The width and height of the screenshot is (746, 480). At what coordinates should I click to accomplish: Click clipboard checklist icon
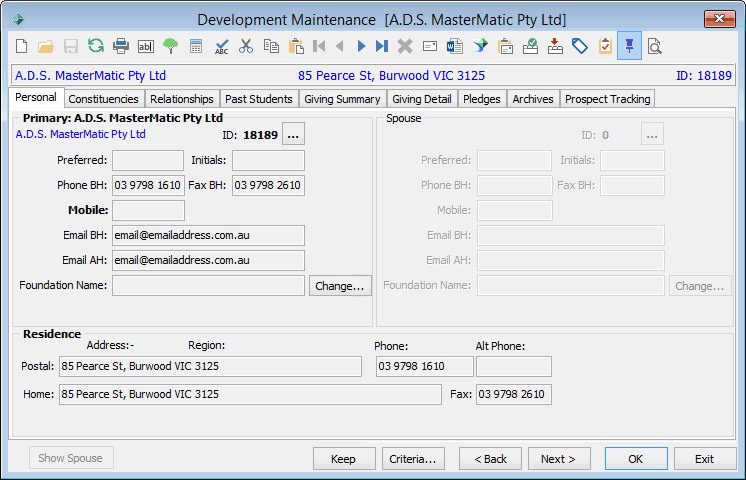click(x=605, y=46)
